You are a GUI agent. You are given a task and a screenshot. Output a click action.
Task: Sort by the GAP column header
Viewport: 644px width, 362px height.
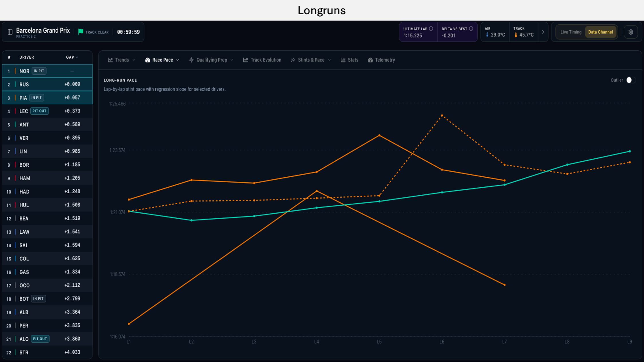tap(72, 57)
